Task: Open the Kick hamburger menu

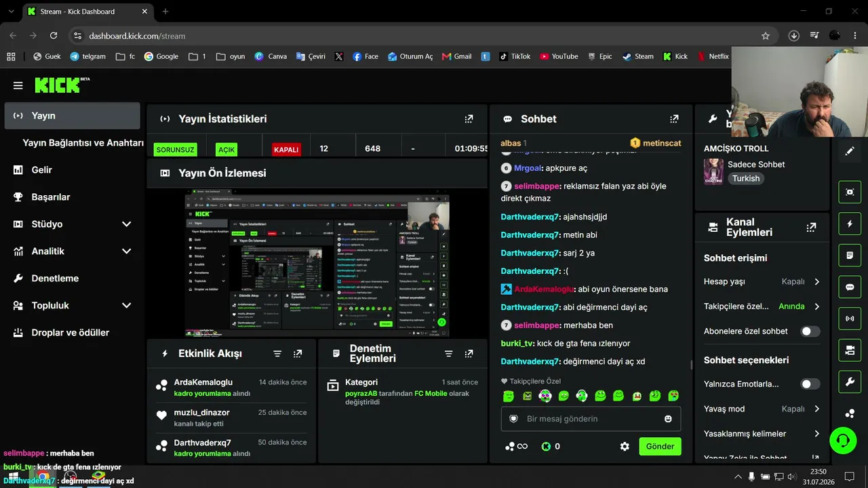Action: click(18, 85)
